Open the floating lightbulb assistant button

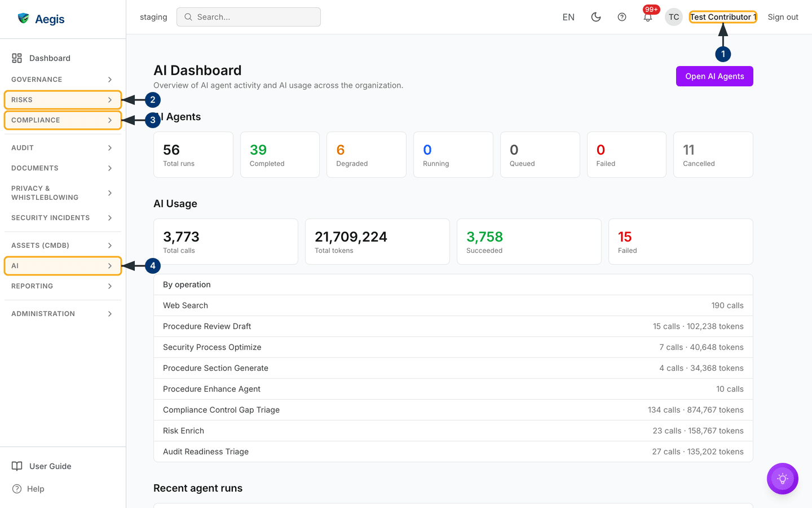(783, 479)
